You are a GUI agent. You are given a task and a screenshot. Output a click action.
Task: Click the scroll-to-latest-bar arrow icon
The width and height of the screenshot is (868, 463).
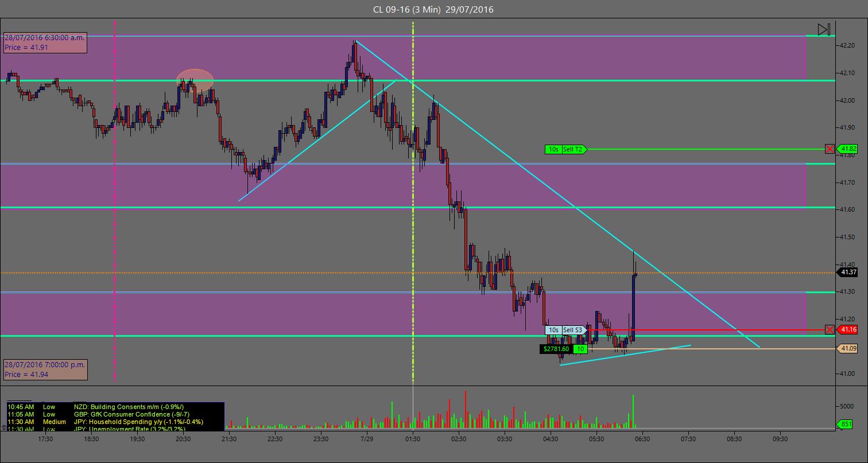pos(824,29)
